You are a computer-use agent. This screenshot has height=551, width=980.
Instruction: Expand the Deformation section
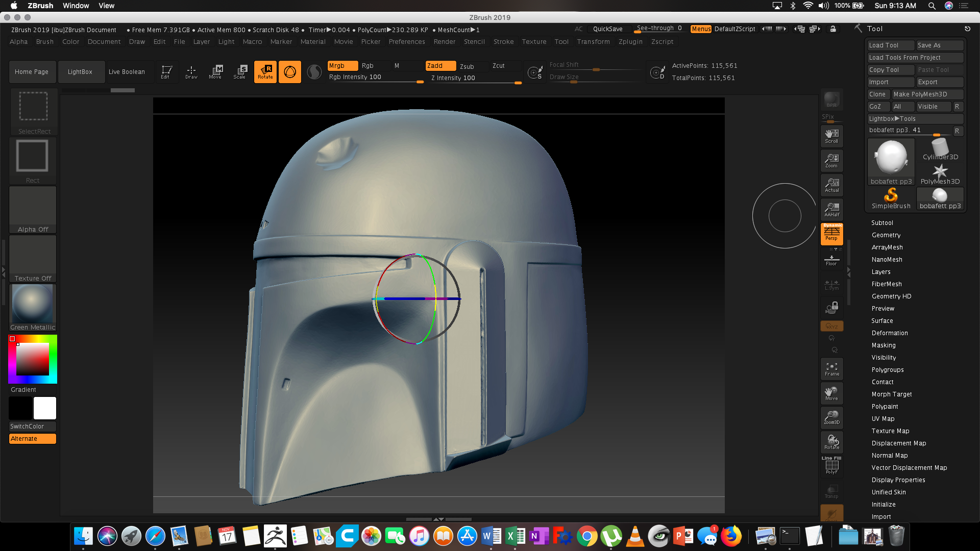[890, 333]
